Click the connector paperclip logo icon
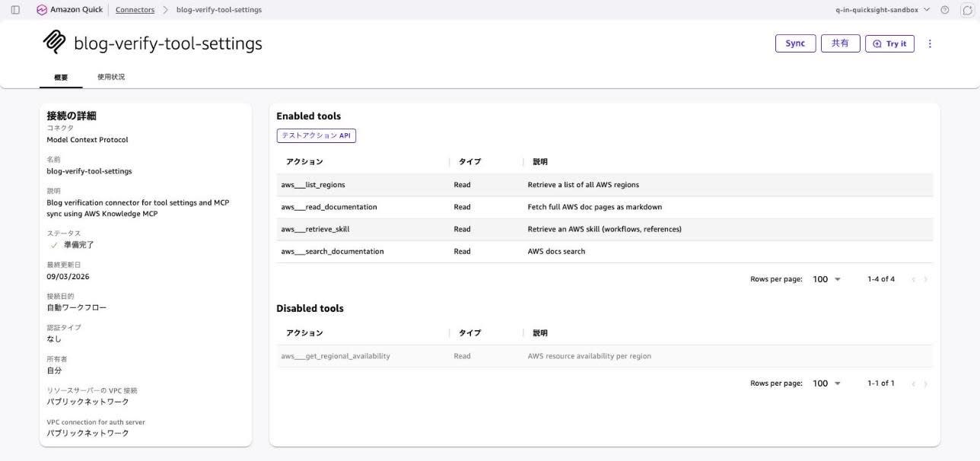The height and width of the screenshot is (461, 980). [54, 43]
